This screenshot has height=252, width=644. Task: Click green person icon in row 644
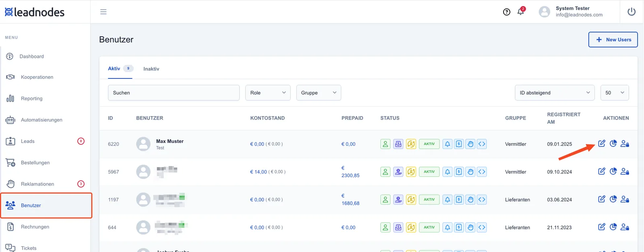point(385,227)
